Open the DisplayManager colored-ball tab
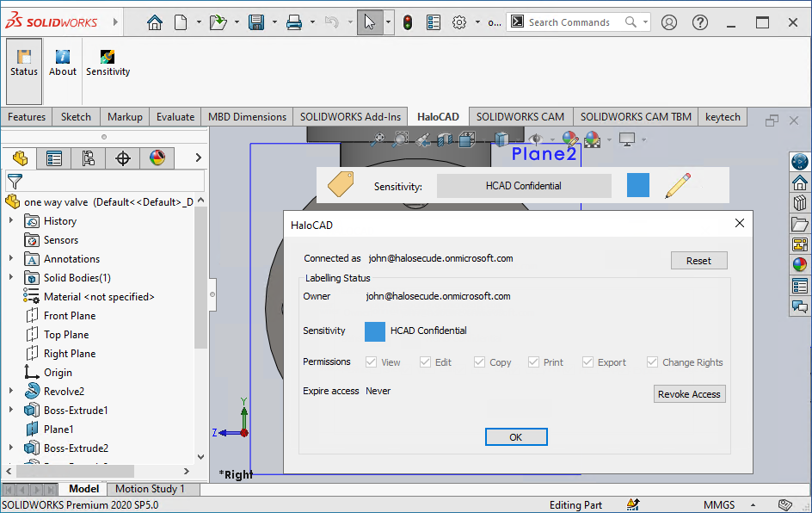The image size is (812, 513). pyautogui.click(x=157, y=158)
